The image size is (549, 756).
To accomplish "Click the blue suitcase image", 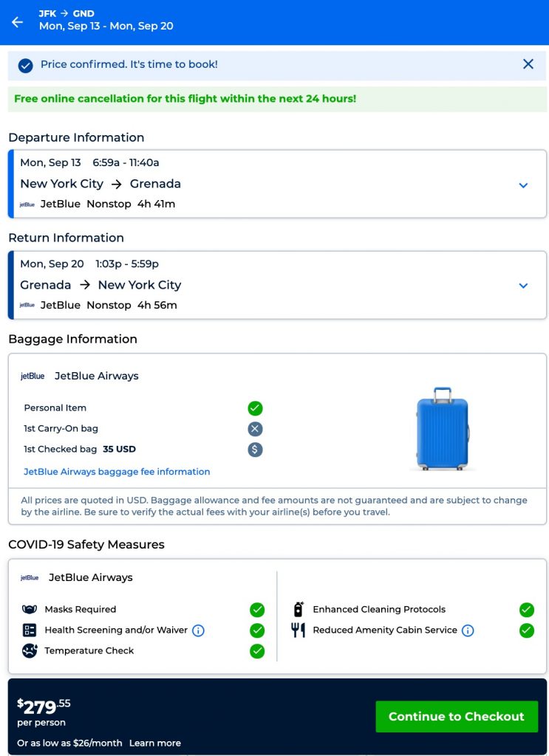I will (x=443, y=429).
